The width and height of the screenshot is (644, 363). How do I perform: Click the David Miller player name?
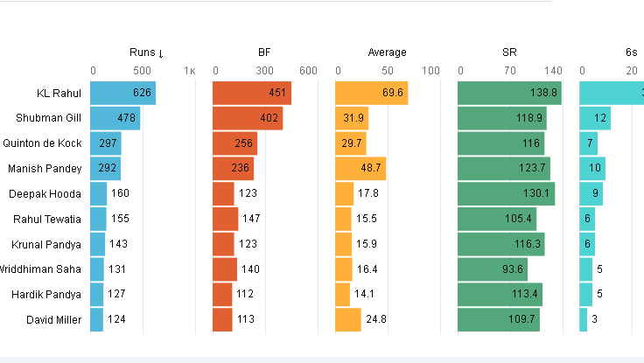click(55, 320)
